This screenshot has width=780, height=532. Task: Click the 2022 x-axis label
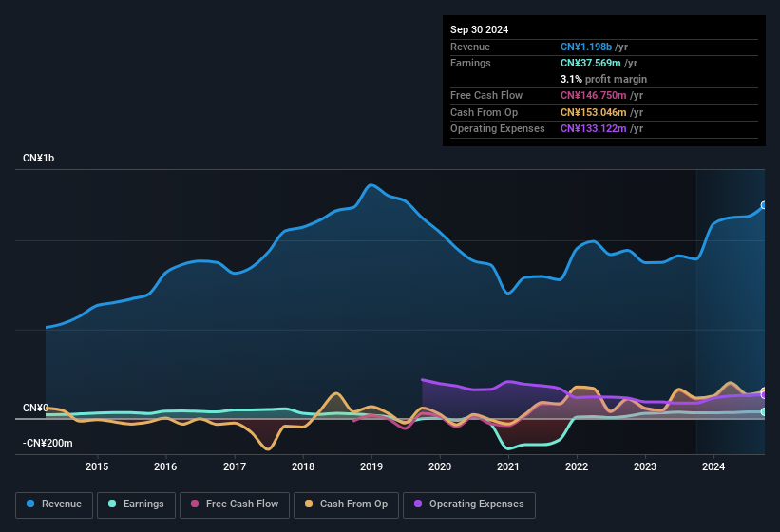click(577, 466)
